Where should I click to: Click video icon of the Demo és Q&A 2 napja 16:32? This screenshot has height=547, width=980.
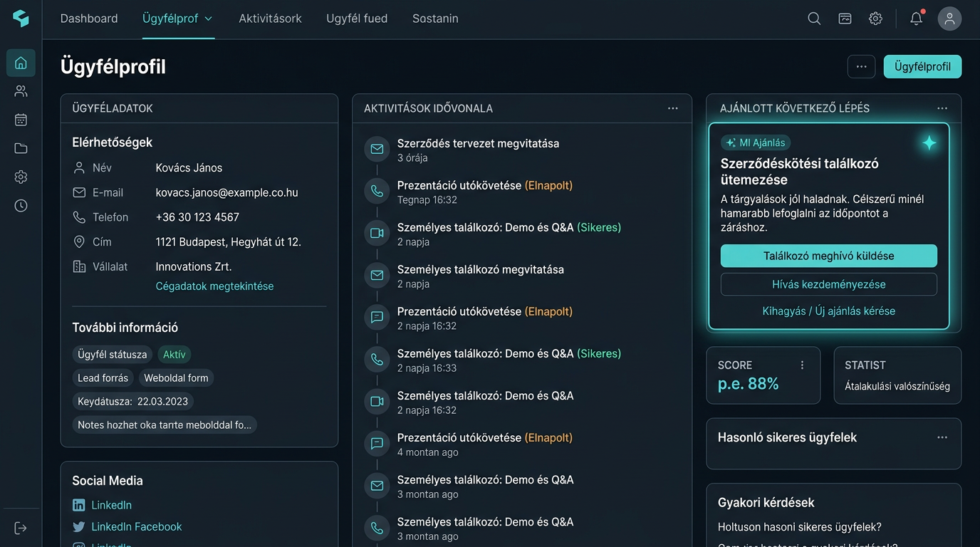377,402
